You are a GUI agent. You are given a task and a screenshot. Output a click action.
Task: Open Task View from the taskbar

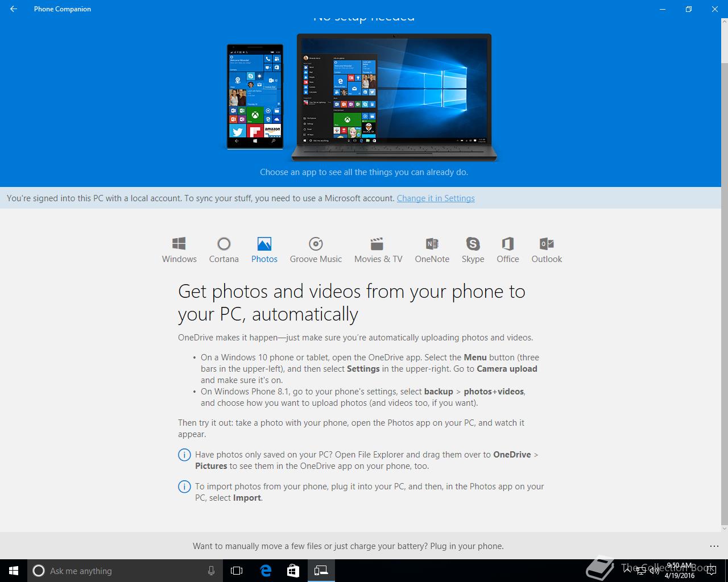(x=237, y=571)
